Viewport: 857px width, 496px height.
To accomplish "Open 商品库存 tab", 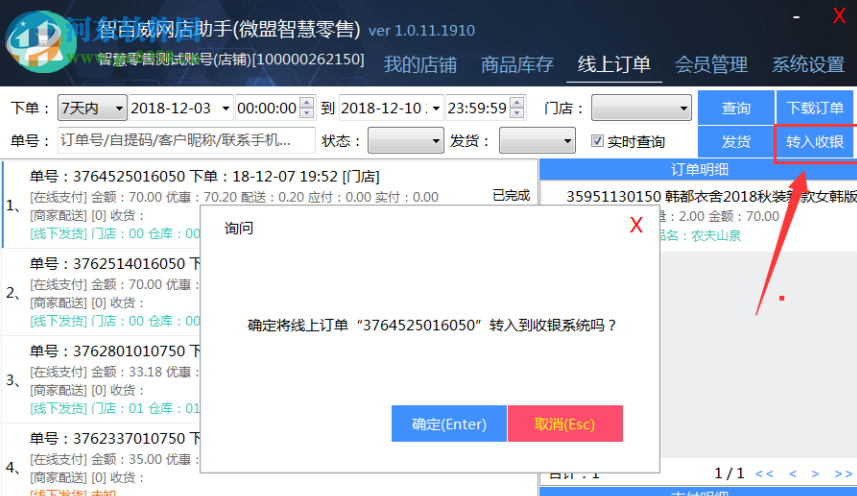I will point(517,64).
